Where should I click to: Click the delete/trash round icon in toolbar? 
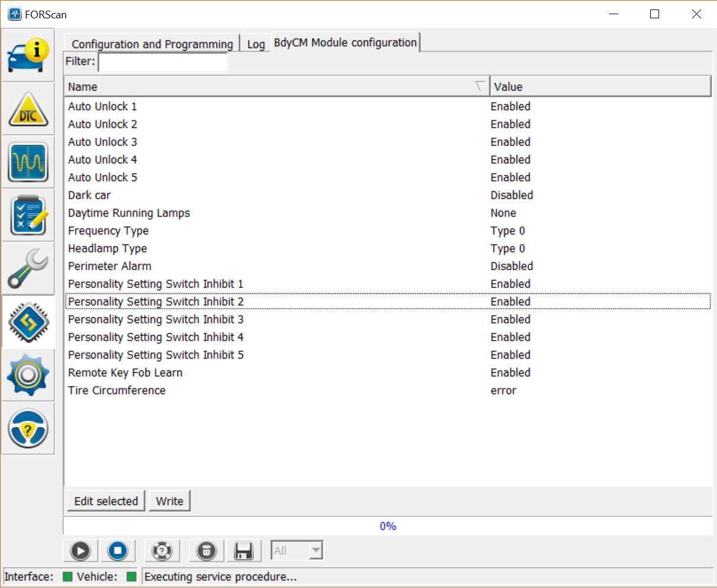tap(206, 551)
